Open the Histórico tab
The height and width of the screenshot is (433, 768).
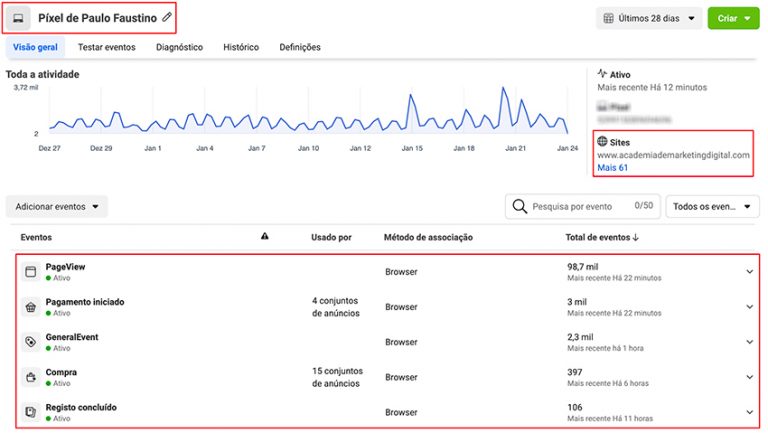click(241, 48)
